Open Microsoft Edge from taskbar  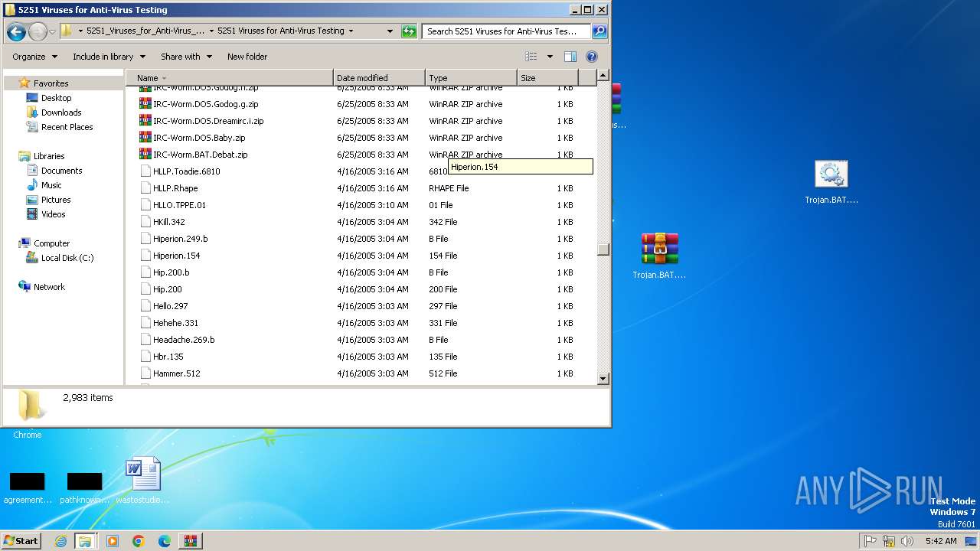165,541
